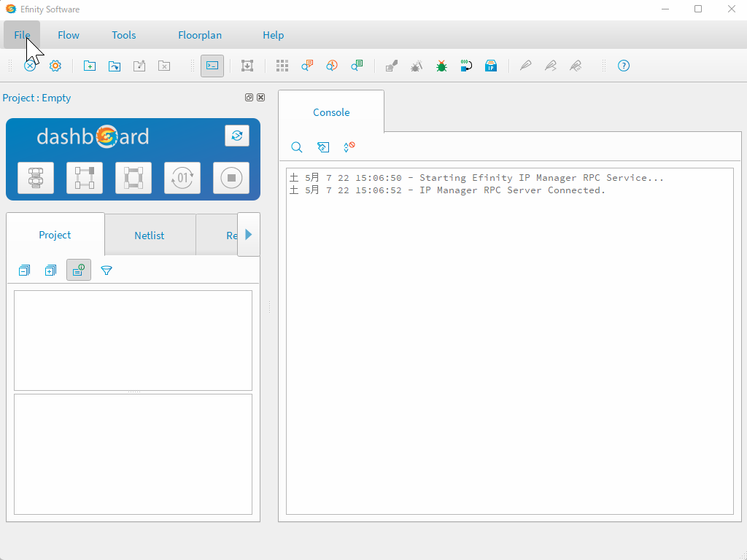Open the File menu
The width and height of the screenshot is (747, 560).
[22, 35]
